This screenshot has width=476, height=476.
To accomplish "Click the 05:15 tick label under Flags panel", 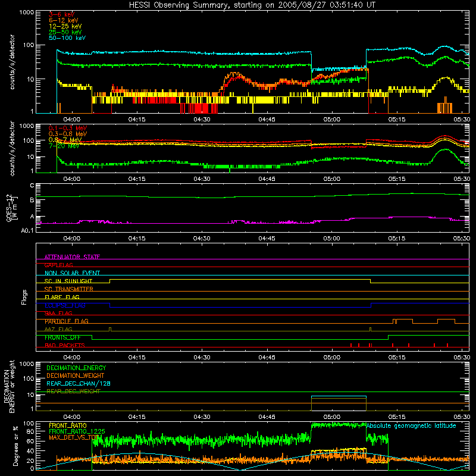I will point(397,358).
